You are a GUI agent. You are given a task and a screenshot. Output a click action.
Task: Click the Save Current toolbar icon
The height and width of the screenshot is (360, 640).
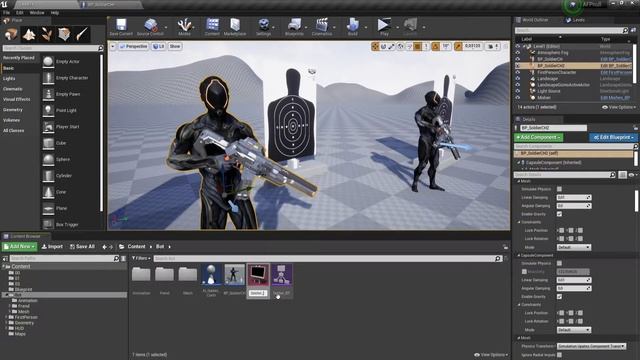click(x=121, y=25)
